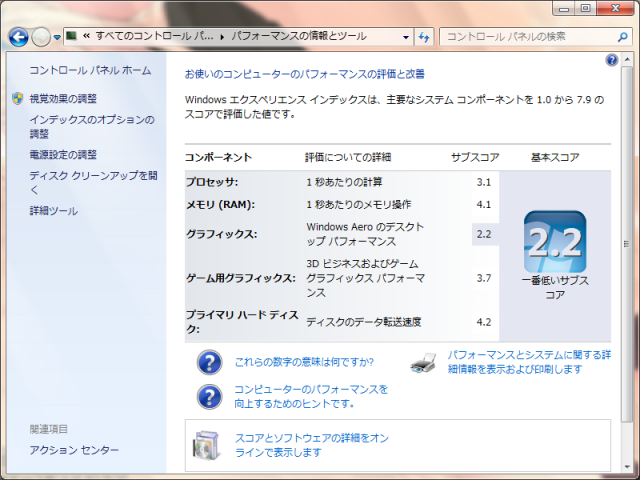Restore down the window
Viewport: 640px width, 480px height.
click(585, 8)
